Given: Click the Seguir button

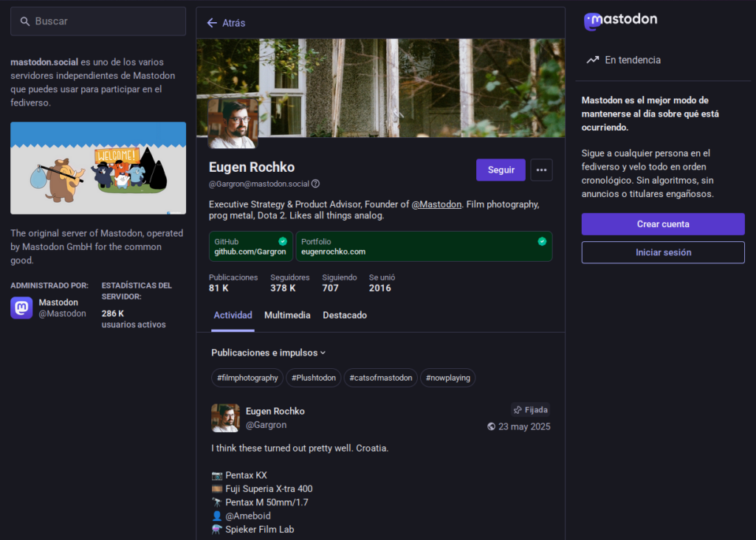Looking at the screenshot, I should click(501, 170).
